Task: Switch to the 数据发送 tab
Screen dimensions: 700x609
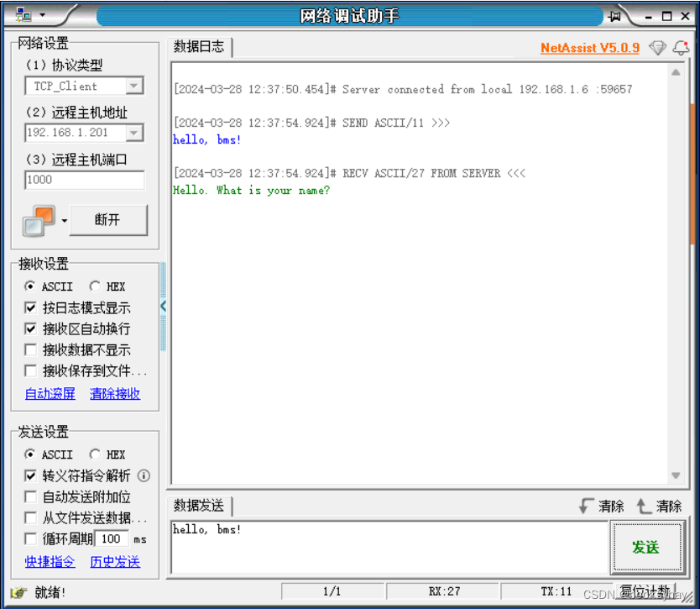Action: coord(199,506)
